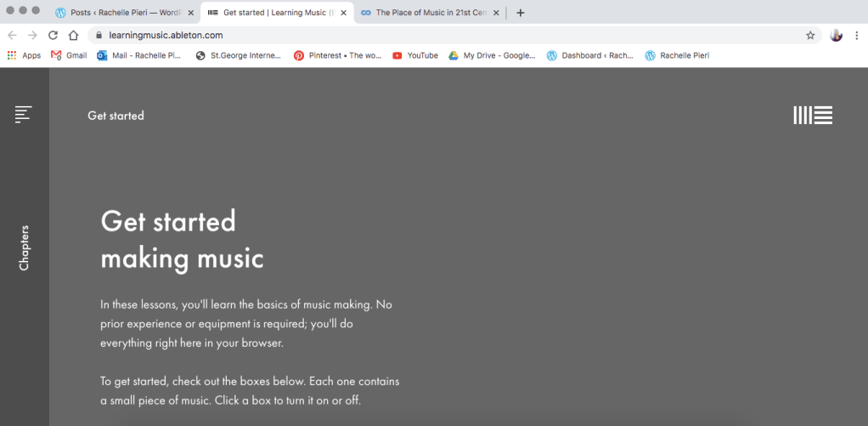
Task: Open the Chrome profile avatar
Action: pyautogui.click(x=836, y=36)
